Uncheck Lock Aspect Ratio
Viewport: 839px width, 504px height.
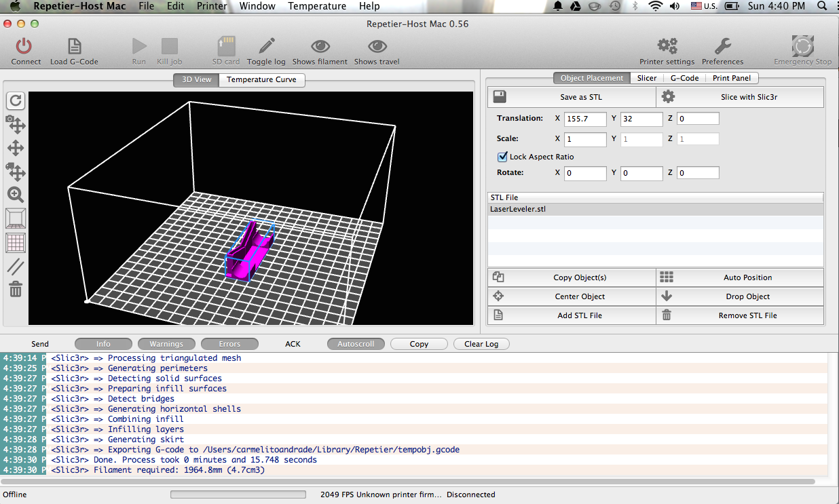tap(503, 157)
